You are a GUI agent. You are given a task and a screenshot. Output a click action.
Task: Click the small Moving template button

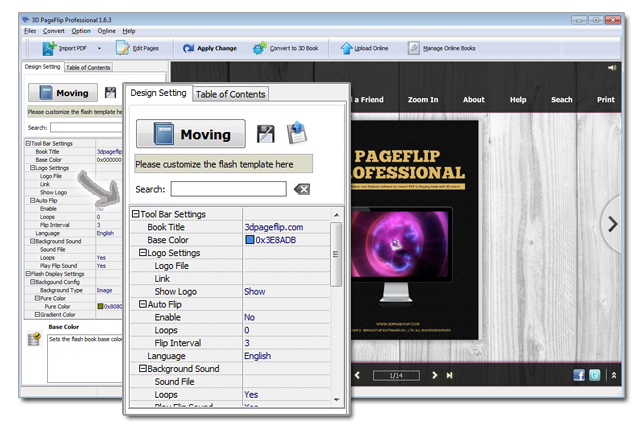63,93
